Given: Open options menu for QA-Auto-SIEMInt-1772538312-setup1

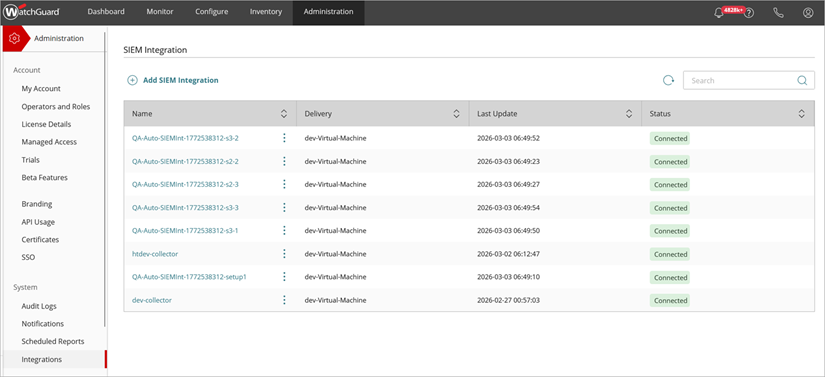Looking at the screenshot, I should pos(284,277).
